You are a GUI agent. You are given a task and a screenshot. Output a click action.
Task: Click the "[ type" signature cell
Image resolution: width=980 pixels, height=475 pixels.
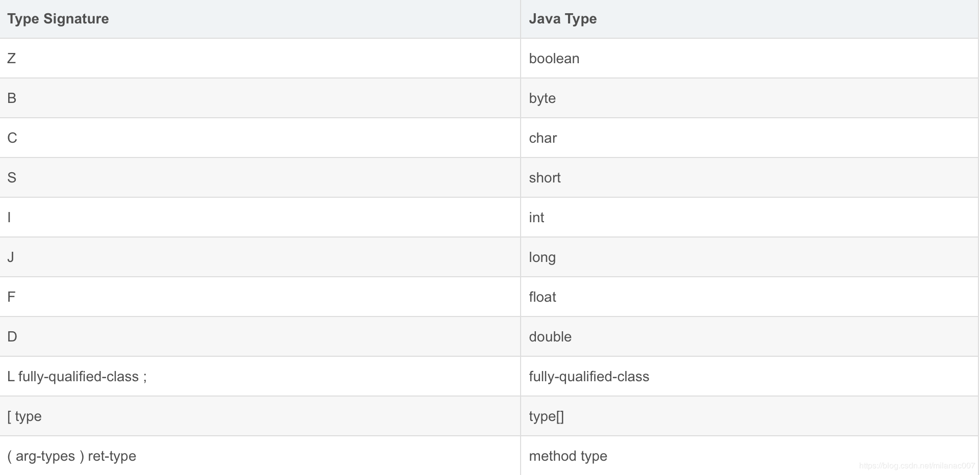24,416
